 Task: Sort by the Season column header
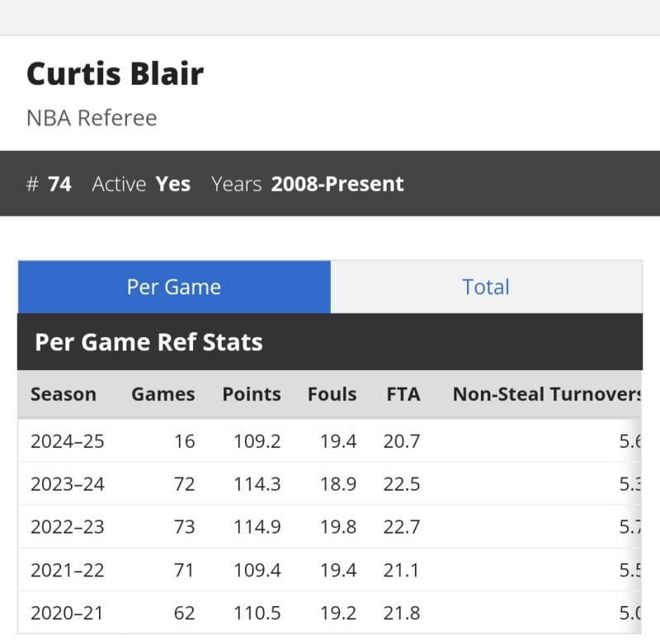click(x=64, y=394)
